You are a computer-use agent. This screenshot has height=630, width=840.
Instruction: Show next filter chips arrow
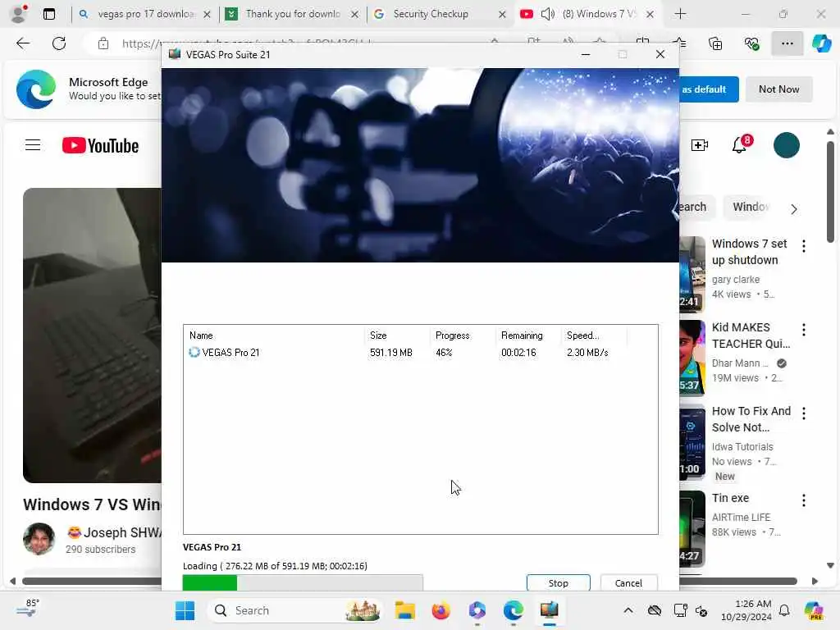(x=794, y=209)
